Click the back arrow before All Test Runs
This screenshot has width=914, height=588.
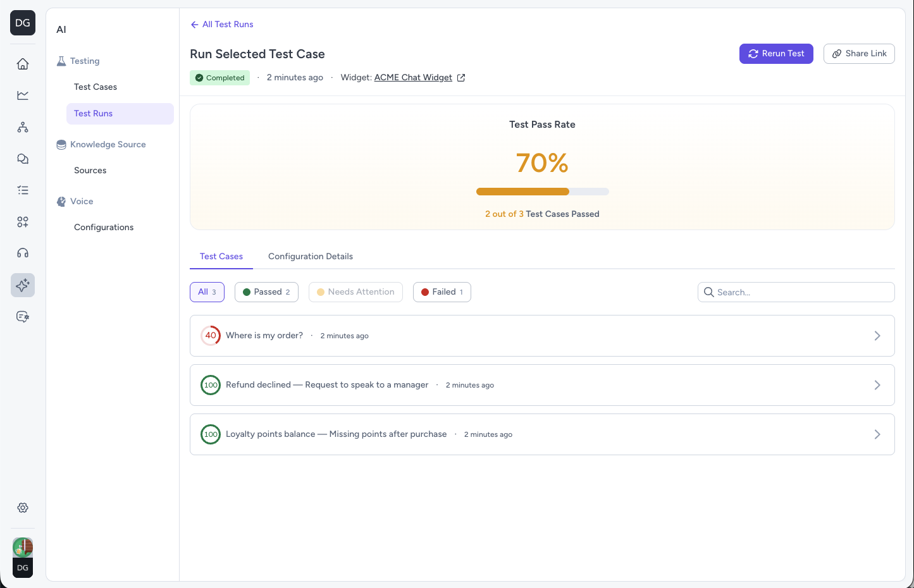pyautogui.click(x=194, y=25)
